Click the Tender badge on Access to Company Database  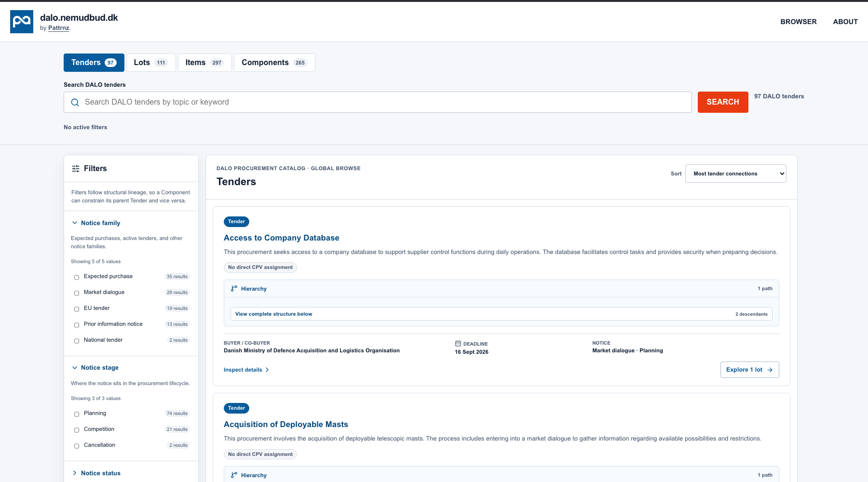pyautogui.click(x=236, y=222)
